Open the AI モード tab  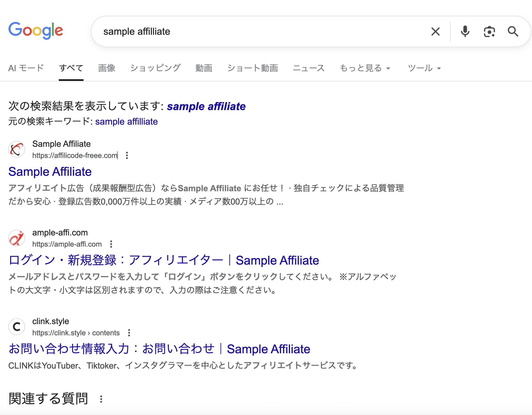(x=26, y=68)
